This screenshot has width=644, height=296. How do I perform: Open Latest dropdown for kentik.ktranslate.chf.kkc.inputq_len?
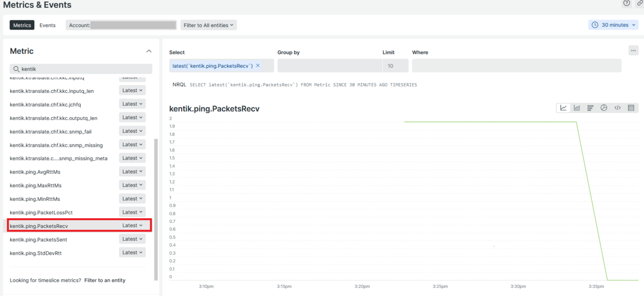132,91
